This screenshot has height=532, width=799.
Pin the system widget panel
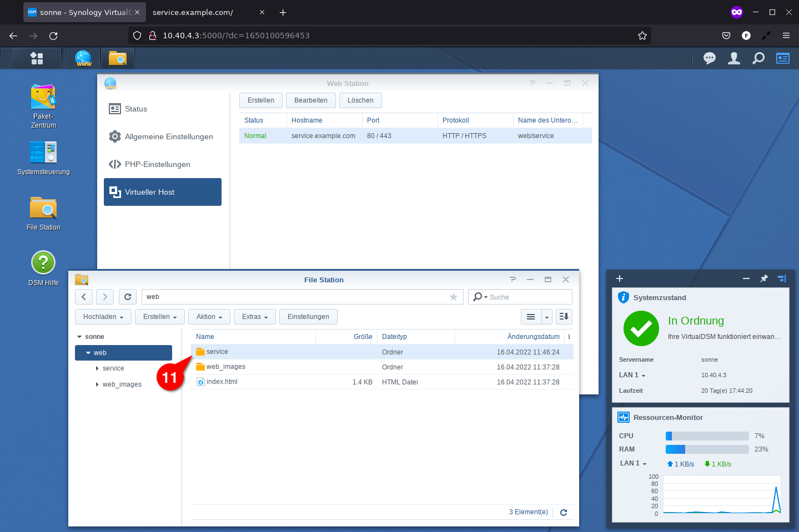click(764, 278)
